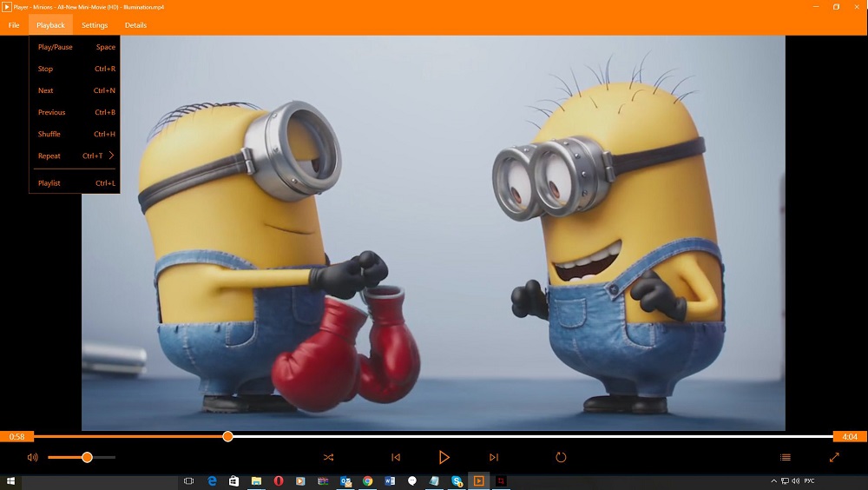Enter fullscreen using the diagonal arrows icon
The height and width of the screenshot is (490, 868).
click(834, 457)
